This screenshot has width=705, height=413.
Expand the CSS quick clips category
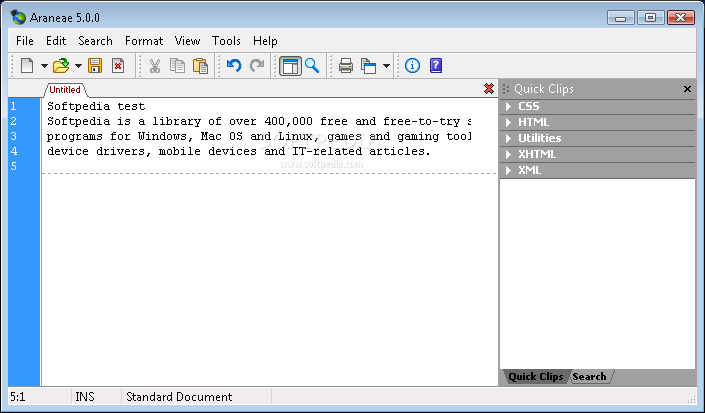pyautogui.click(x=528, y=106)
